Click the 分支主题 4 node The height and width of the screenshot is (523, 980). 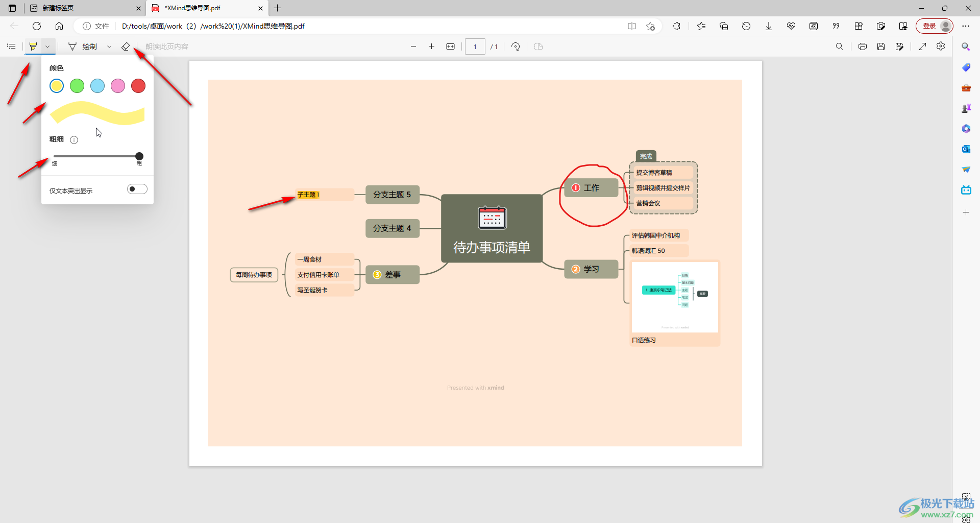coord(393,228)
